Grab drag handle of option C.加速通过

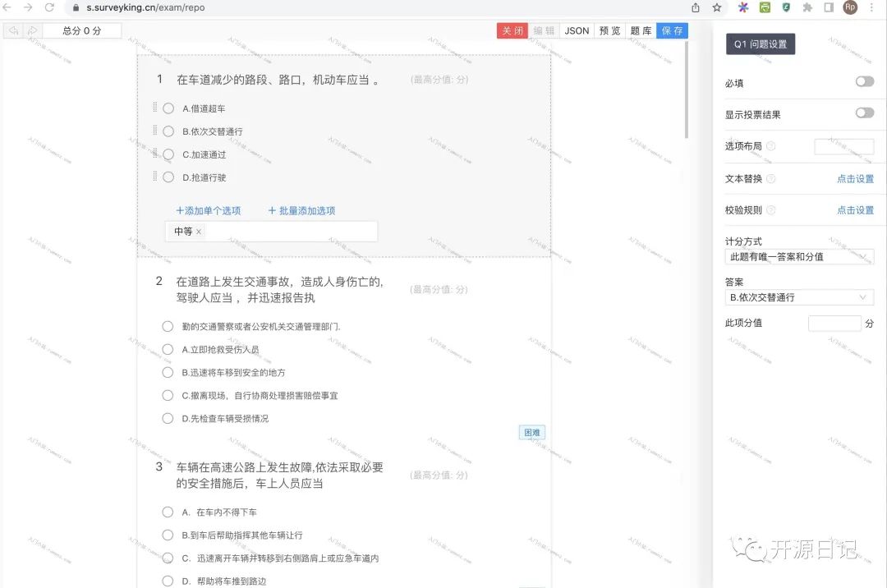tap(155, 153)
